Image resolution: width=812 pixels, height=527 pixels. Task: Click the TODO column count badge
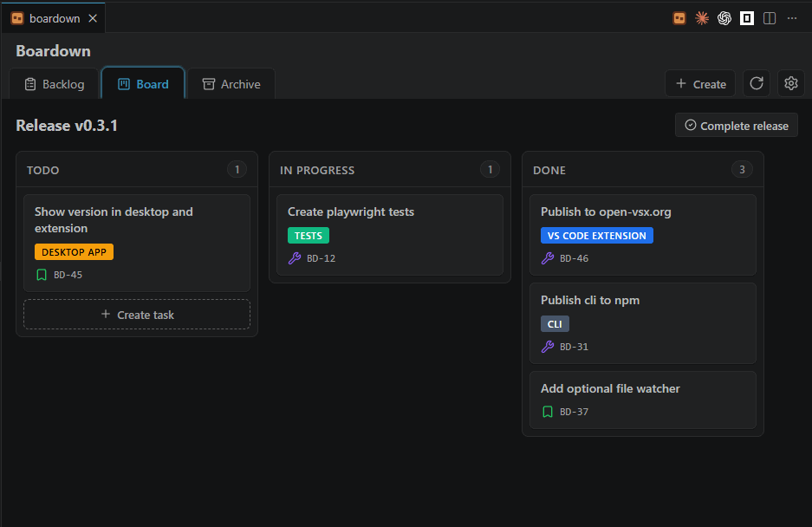click(237, 169)
